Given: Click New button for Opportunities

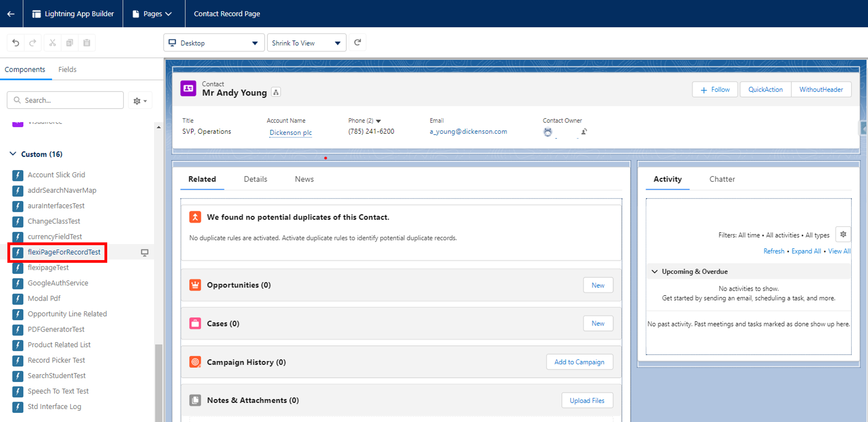Looking at the screenshot, I should pyautogui.click(x=598, y=285).
